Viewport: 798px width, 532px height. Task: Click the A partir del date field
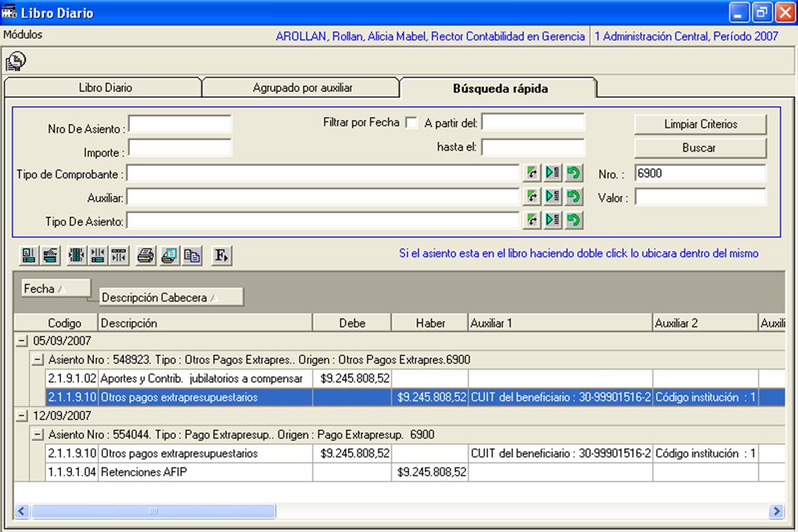pos(534,122)
